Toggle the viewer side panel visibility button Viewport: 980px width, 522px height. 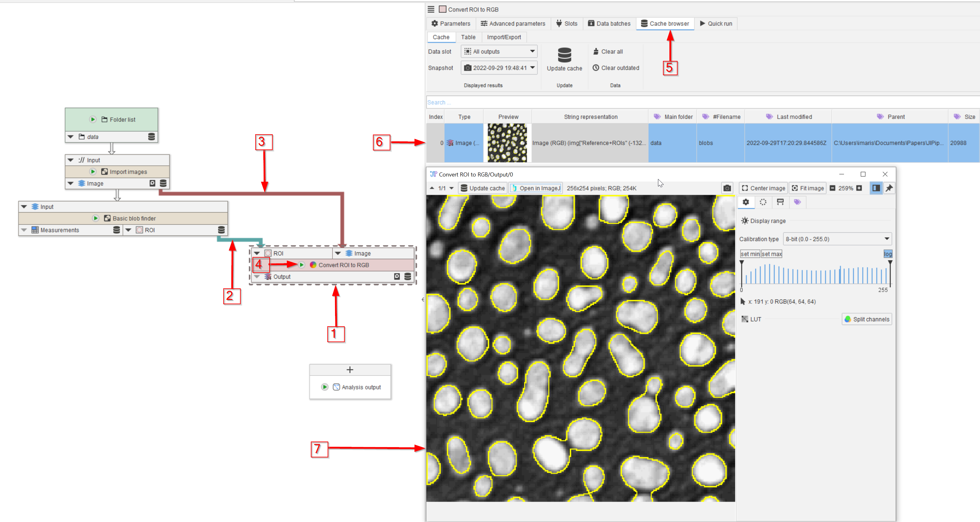coord(876,188)
